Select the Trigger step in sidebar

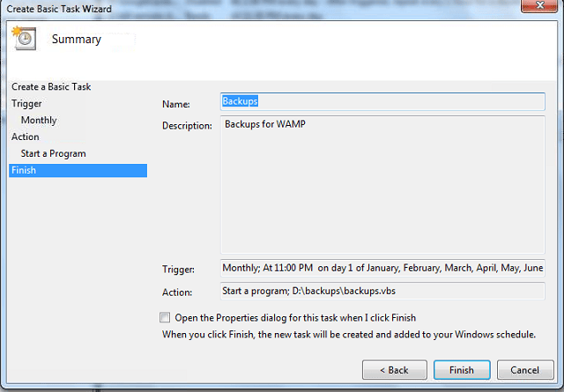point(26,104)
